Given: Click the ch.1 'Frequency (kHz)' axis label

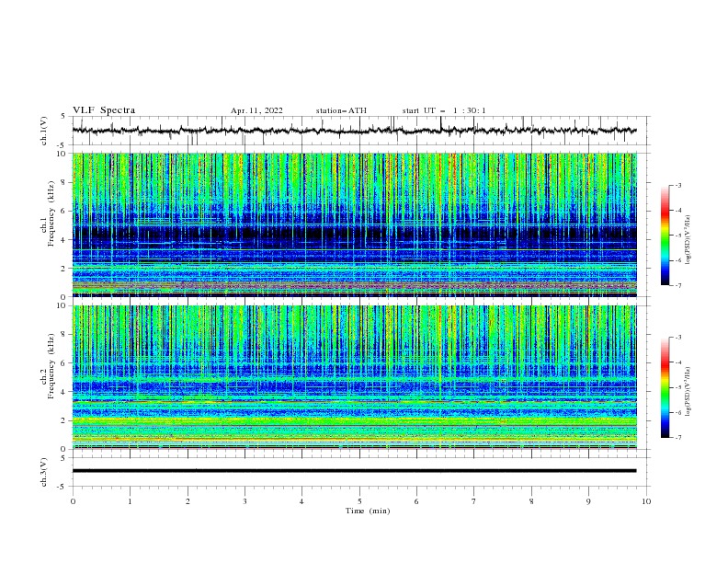Looking at the screenshot, I should pyautogui.click(x=51, y=213).
